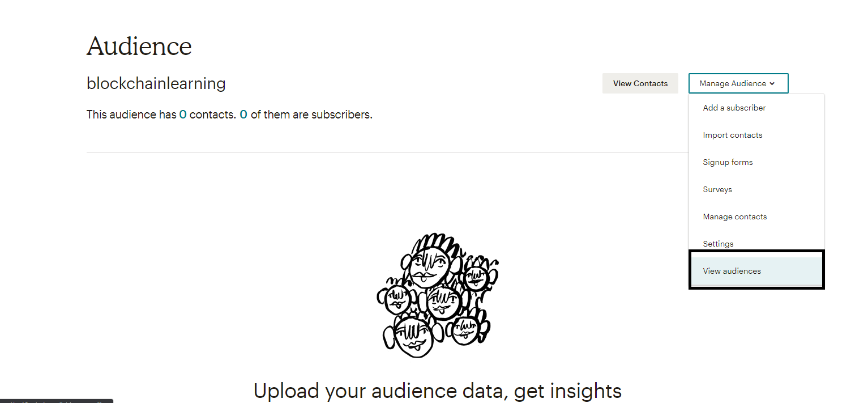Click the blockchainlearning audience name
The height and width of the screenshot is (403, 868).
point(156,83)
